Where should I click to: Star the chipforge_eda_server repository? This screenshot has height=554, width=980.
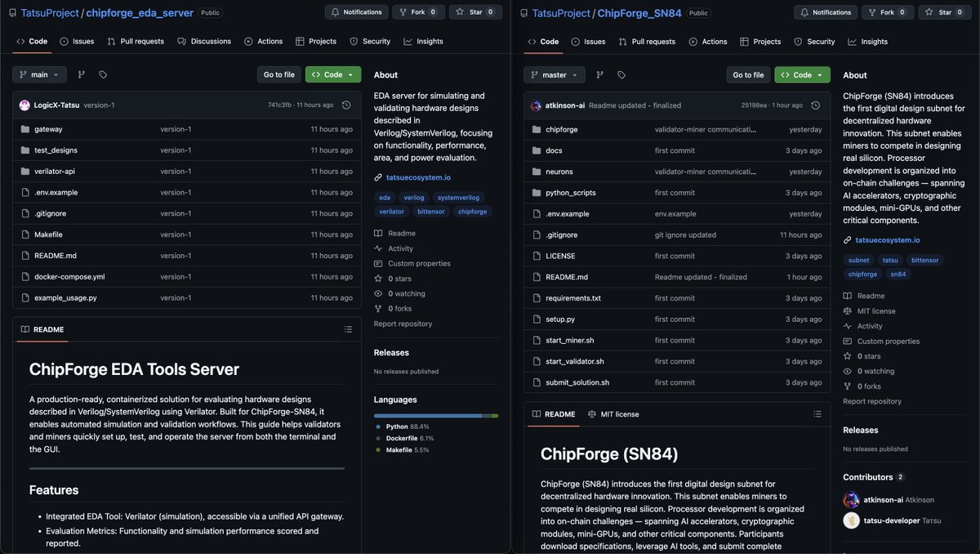pyautogui.click(x=474, y=12)
